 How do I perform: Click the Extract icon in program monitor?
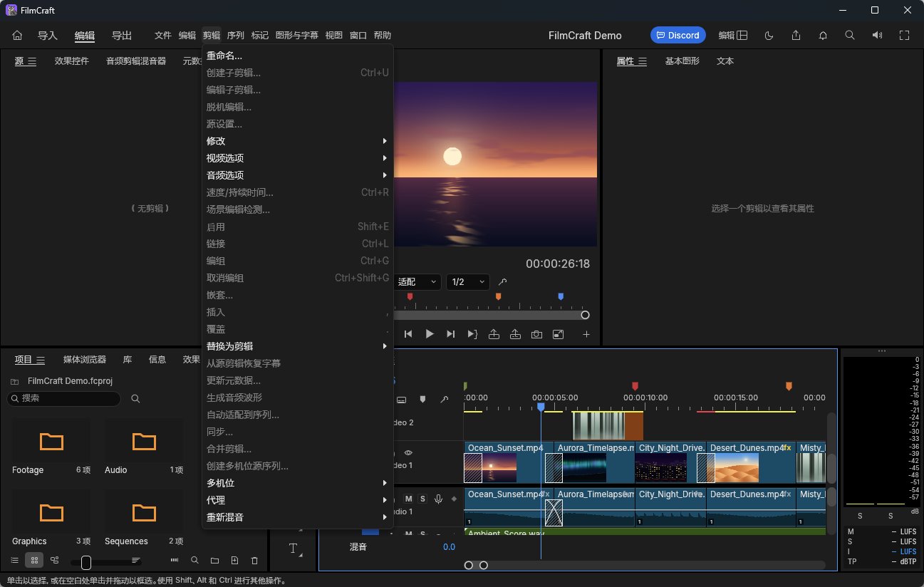(515, 334)
